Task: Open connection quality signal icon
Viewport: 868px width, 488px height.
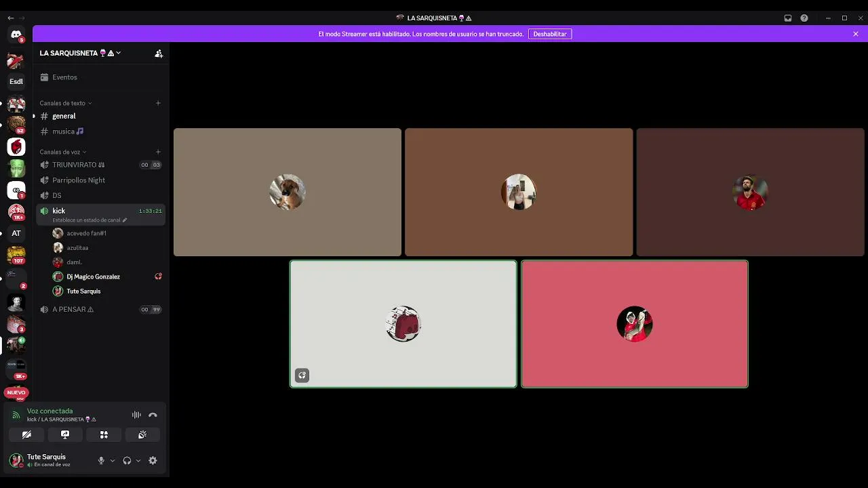Action: 16,415
